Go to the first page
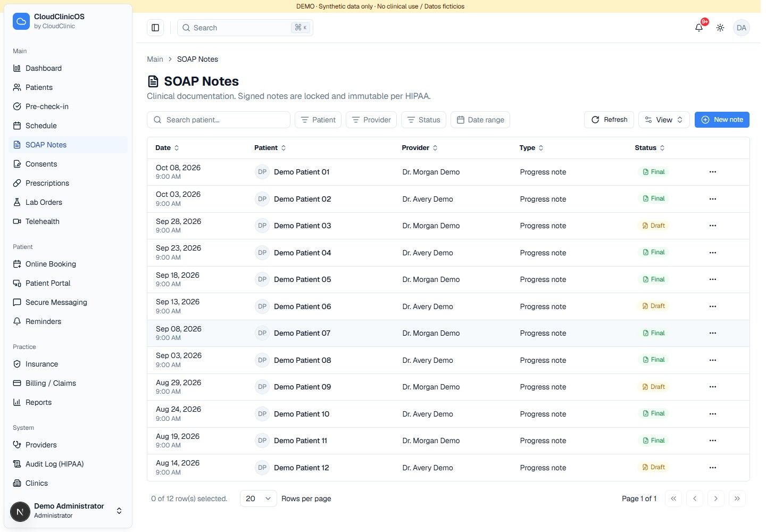 click(673, 498)
